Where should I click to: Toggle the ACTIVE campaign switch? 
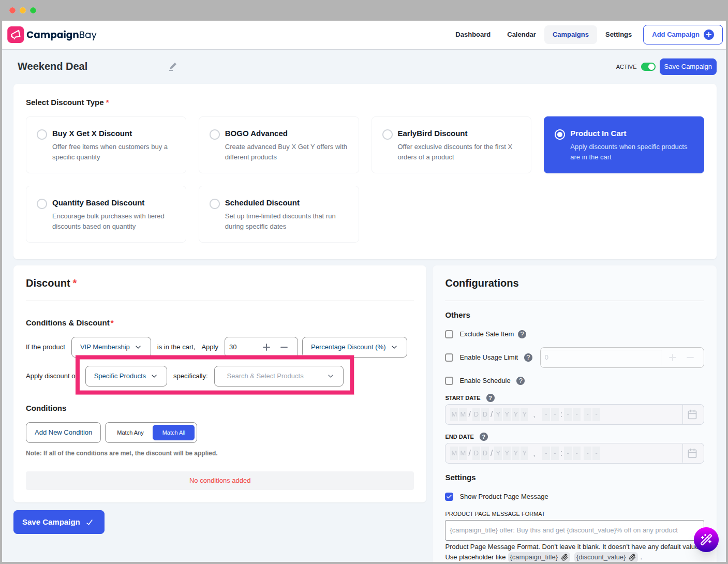648,67
